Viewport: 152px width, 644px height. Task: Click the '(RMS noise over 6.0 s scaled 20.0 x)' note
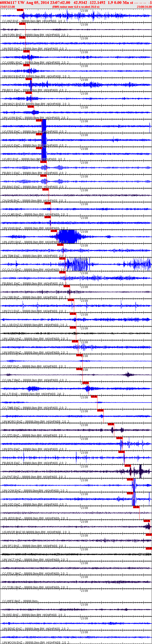[x=76, y=7]
